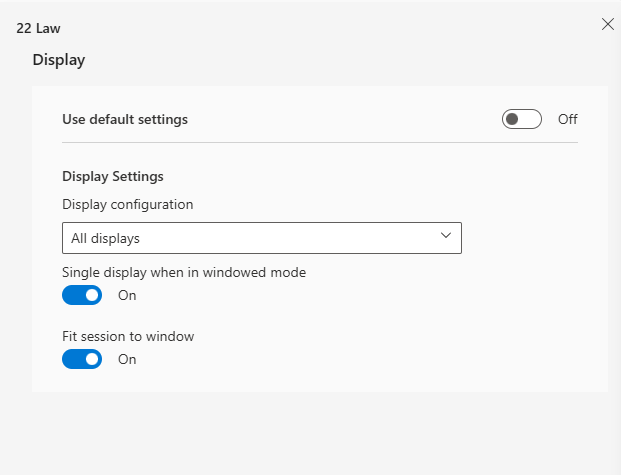Viewport: 621px width, 475px height.
Task: Click the white knob on Single display switch
Action: pyautogui.click(x=92, y=295)
